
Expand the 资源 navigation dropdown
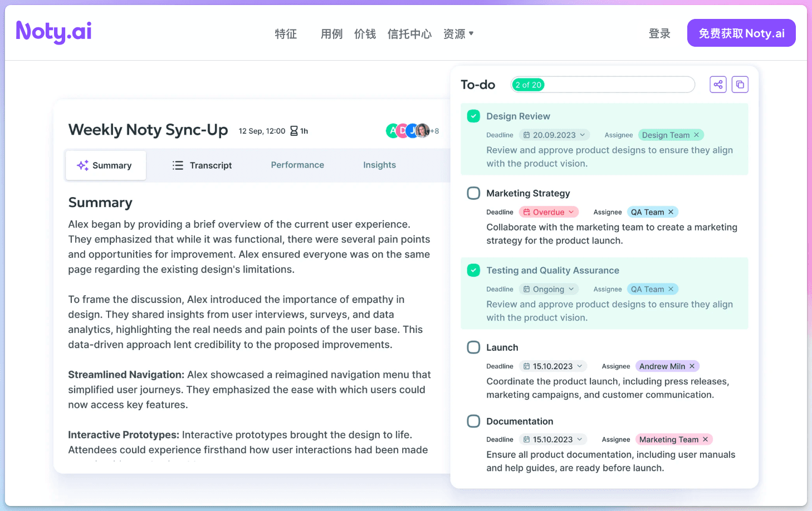[458, 34]
